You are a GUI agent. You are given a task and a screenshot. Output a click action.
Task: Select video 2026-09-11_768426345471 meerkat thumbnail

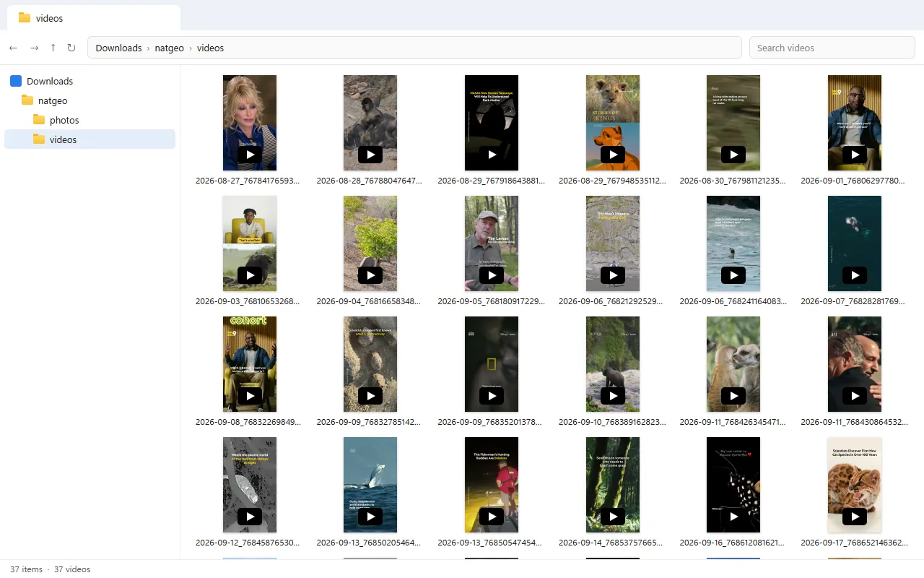point(733,364)
